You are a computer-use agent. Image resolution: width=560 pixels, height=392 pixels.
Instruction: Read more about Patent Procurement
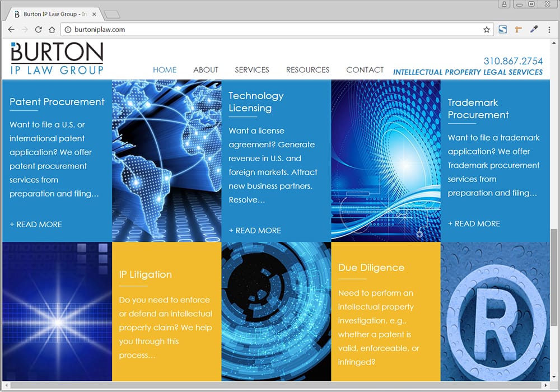36,225
